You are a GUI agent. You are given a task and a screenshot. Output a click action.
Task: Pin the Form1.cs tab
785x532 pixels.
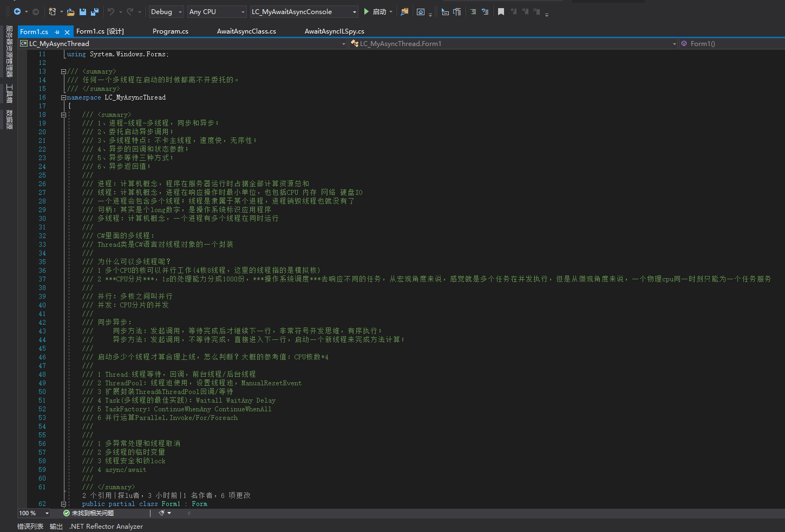[x=57, y=32]
